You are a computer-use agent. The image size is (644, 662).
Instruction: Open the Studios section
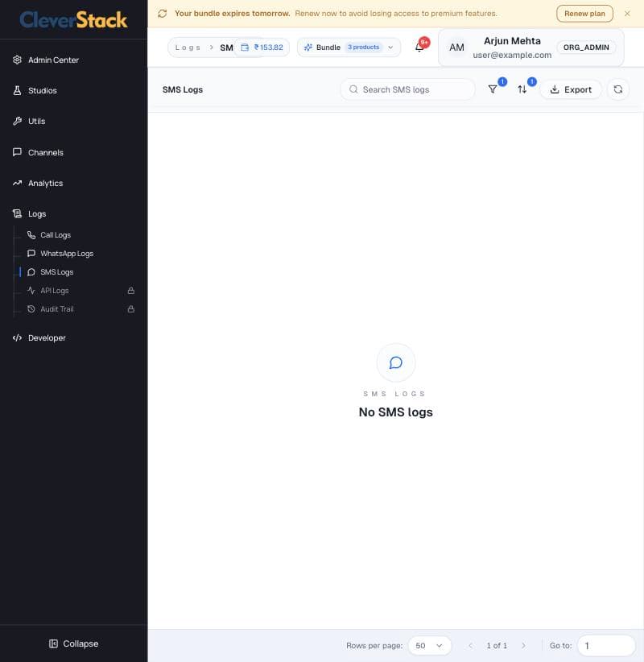click(73, 90)
